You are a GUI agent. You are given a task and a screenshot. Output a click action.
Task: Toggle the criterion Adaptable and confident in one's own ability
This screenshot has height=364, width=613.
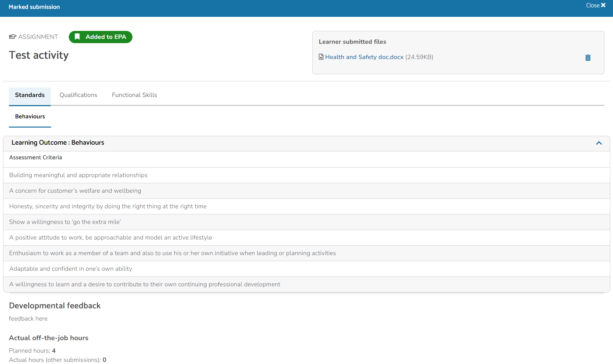coord(71,269)
